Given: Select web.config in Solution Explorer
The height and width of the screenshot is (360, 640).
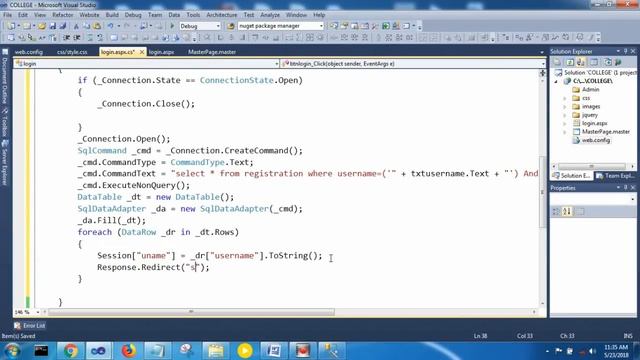Looking at the screenshot, I should point(596,140).
